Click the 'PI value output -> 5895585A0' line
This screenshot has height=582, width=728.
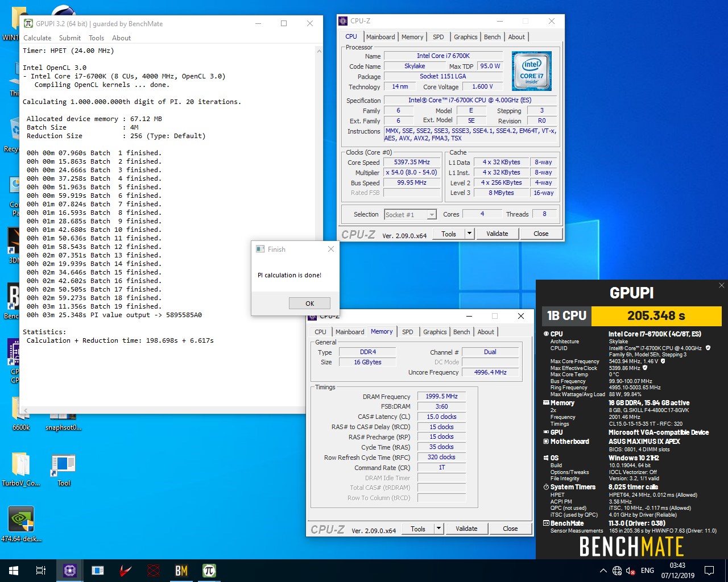[x=114, y=315]
